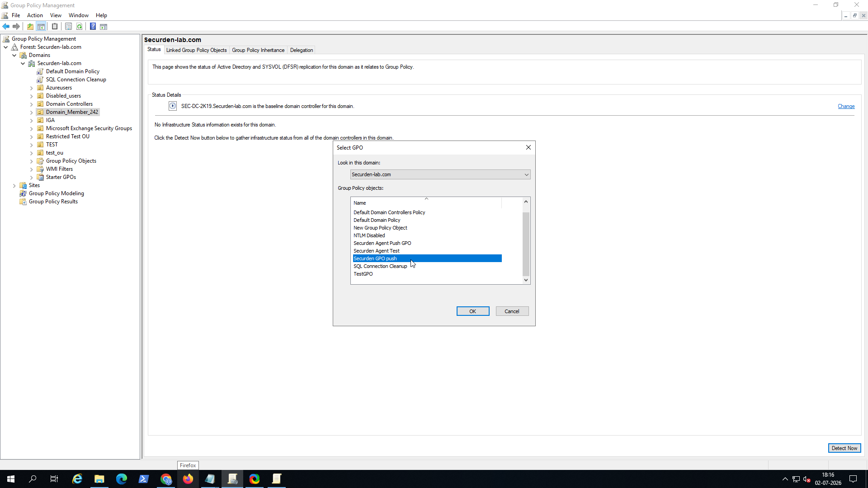
Task: Select Group Policy Results in the tree
Action: tap(53, 202)
